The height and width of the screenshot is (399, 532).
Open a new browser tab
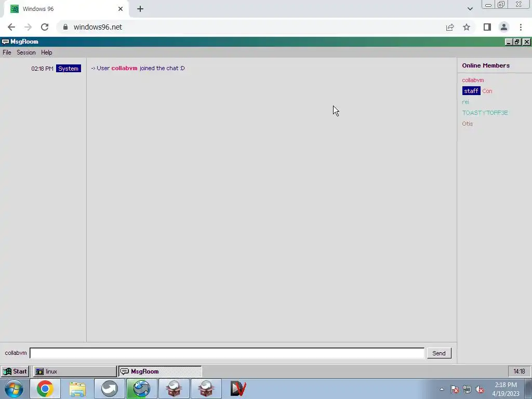point(140,9)
